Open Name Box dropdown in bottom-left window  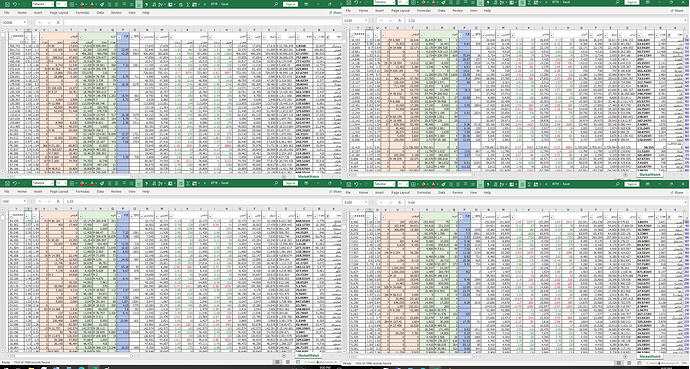[25, 201]
